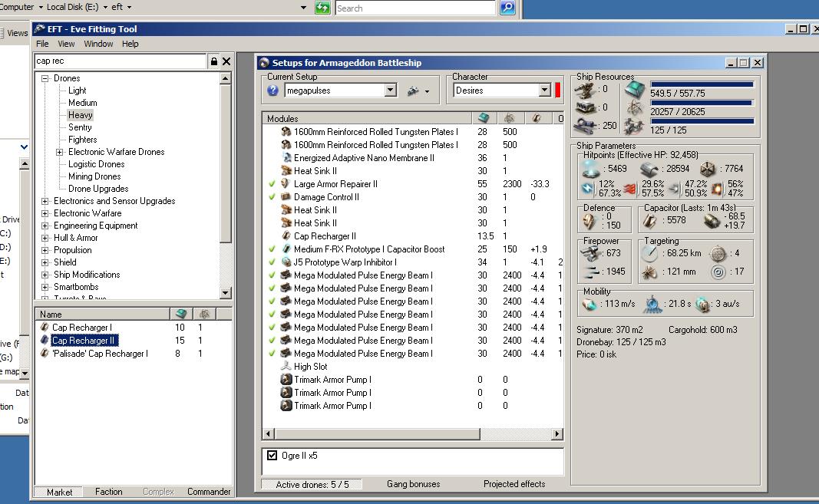Image resolution: width=819 pixels, height=504 pixels.
Task: Toggle the Ogre II x5 drone checkbox
Action: (272, 456)
